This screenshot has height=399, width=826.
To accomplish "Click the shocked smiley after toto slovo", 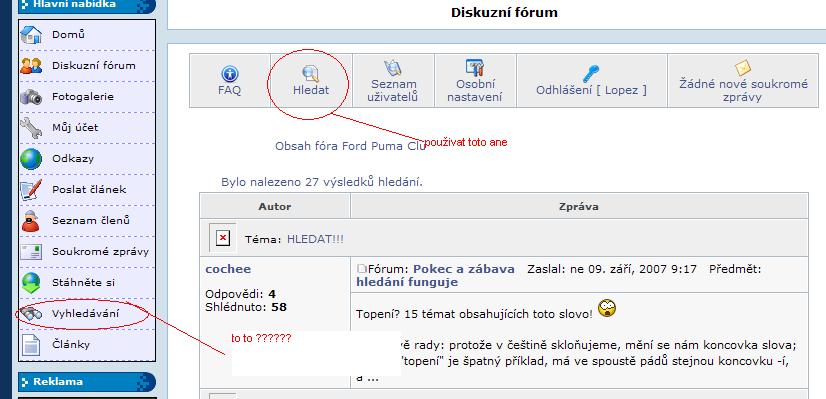I will tap(607, 308).
